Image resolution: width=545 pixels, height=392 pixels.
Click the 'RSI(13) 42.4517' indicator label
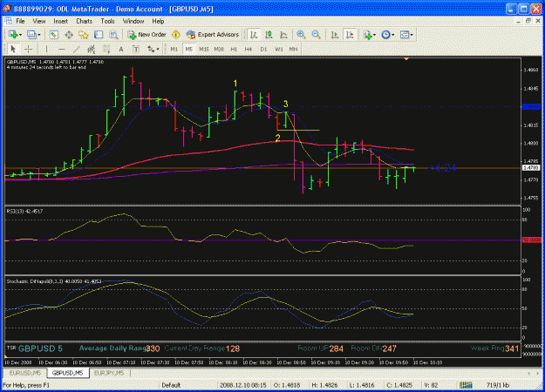24,211
